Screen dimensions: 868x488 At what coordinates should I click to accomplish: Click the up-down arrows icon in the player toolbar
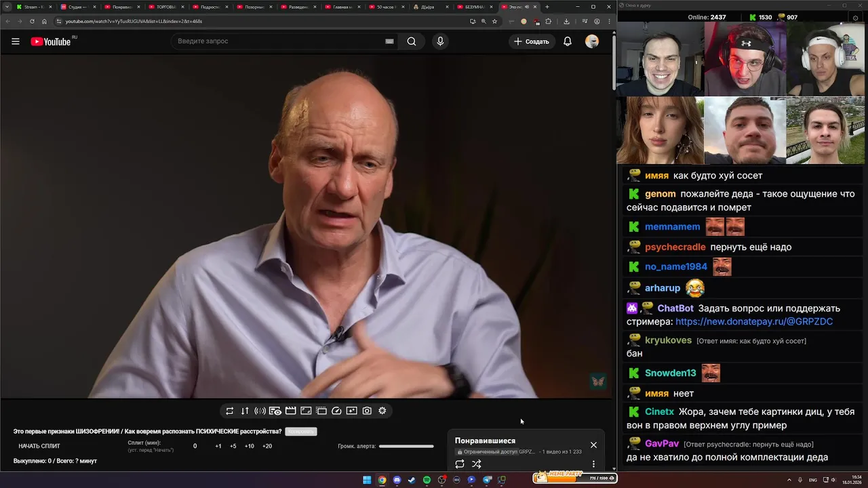click(245, 411)
